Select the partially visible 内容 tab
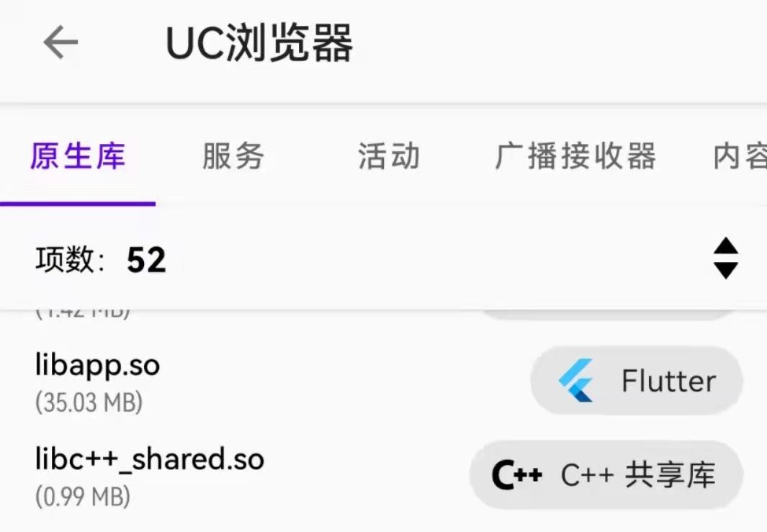 [740, 156]
